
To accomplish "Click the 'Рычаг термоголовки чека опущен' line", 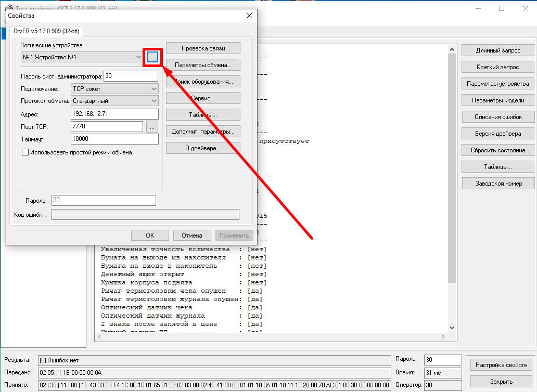I will pyautogui.click(x=182, y=291).
